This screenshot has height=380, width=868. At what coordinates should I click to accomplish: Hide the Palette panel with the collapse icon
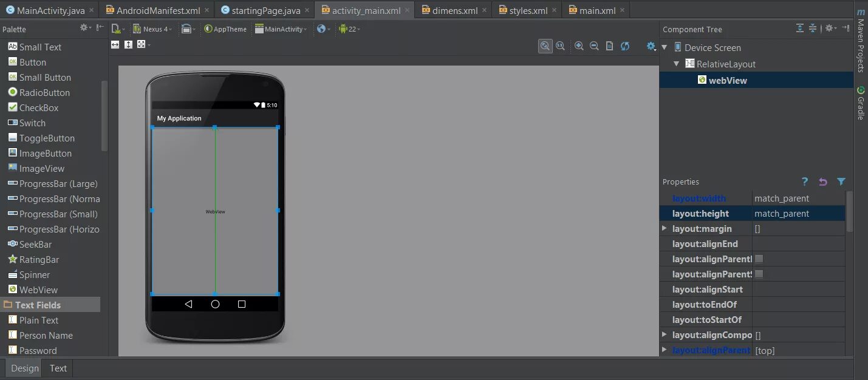pos(100,28)
